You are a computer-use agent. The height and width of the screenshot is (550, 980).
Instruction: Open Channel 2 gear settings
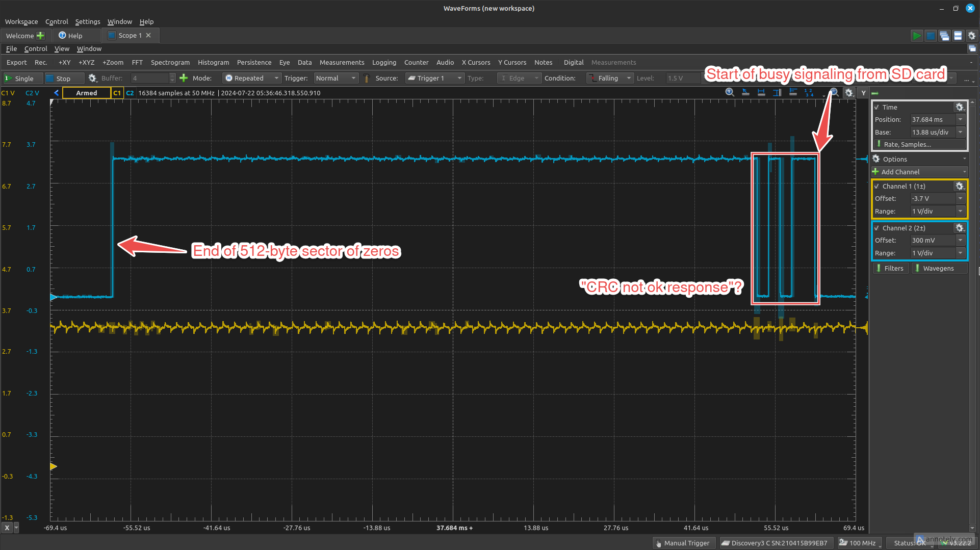960,228
